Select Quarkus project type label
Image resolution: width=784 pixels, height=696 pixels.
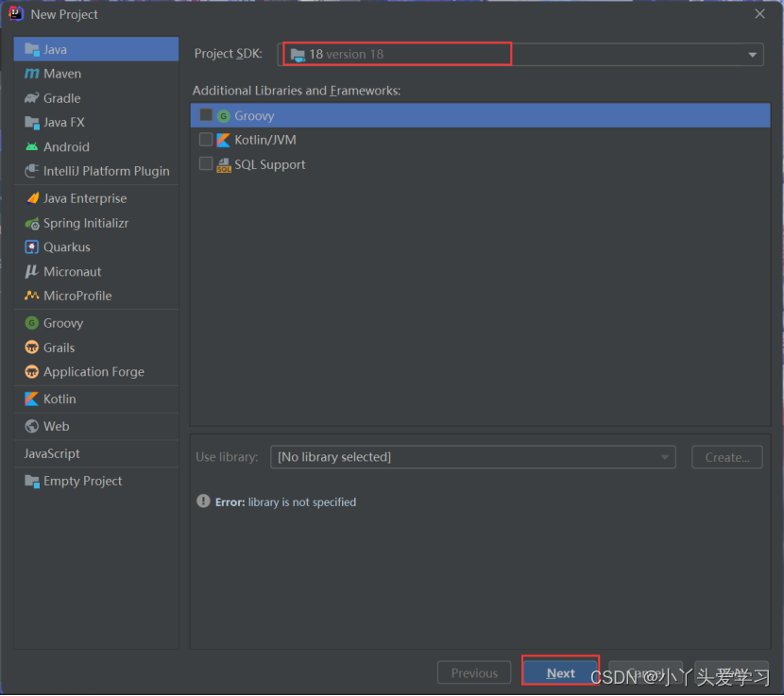(66, 247)
